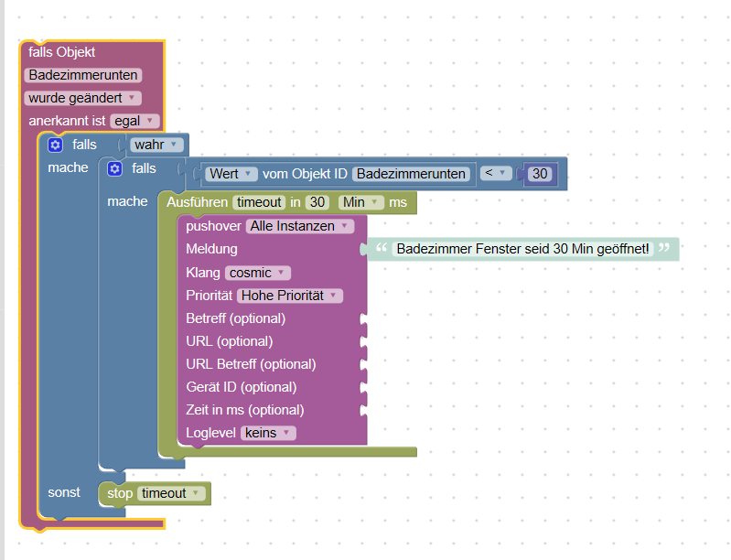The image size is (731, 560).
Task: Open the Klang 'cosmic' dropdown
Action: pyautogui.click(x=258, y=273)
